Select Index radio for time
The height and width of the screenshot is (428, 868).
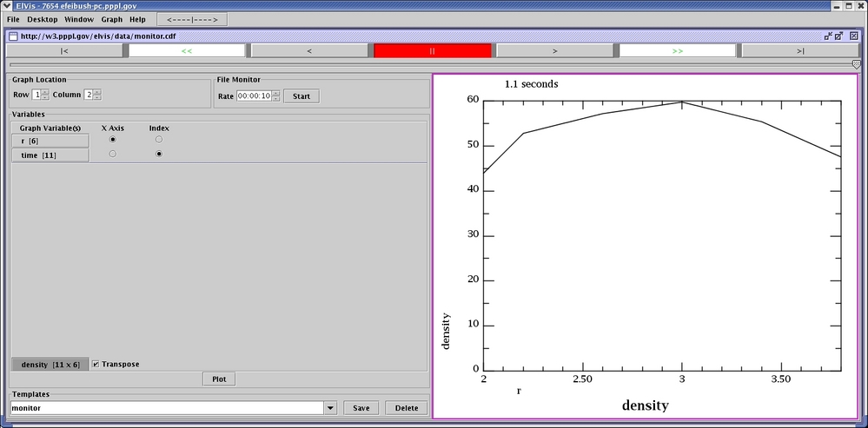pyautogui.click(x=159, y=154)
